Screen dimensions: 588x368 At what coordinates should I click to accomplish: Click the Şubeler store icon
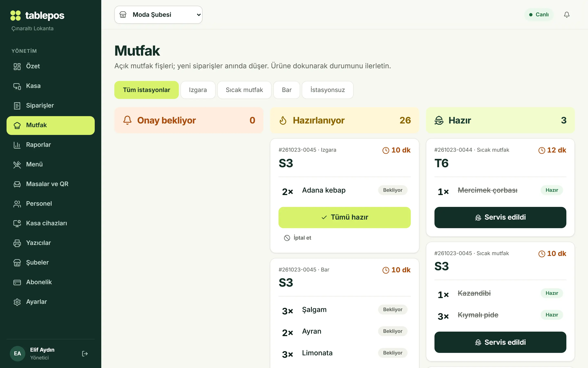coord(17,263)
